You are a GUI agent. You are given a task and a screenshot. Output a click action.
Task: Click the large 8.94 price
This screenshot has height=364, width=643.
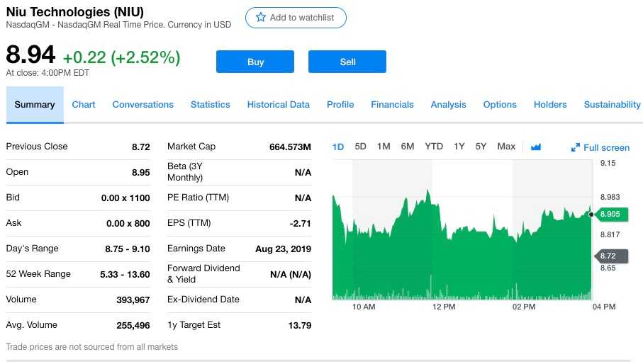30,55
